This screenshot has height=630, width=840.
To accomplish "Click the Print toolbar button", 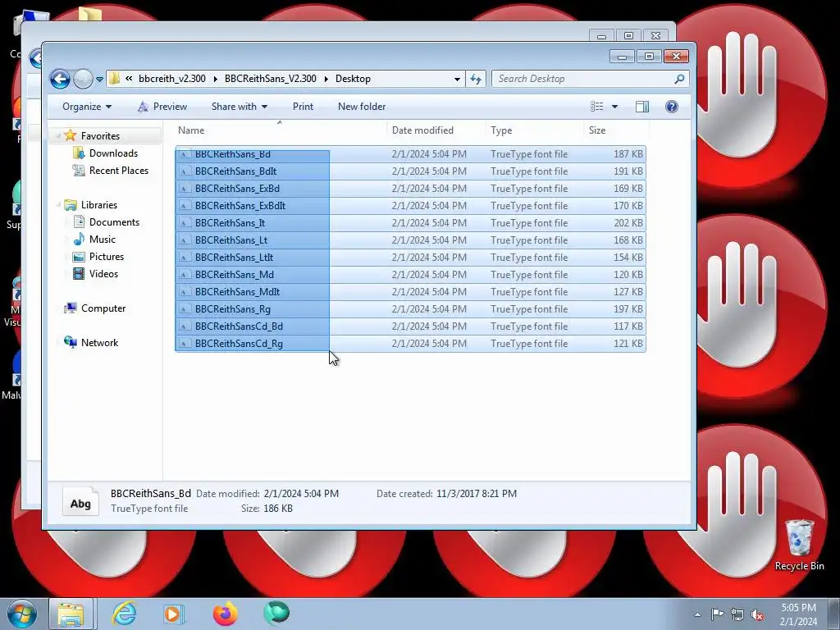I will tap(303, 107).
